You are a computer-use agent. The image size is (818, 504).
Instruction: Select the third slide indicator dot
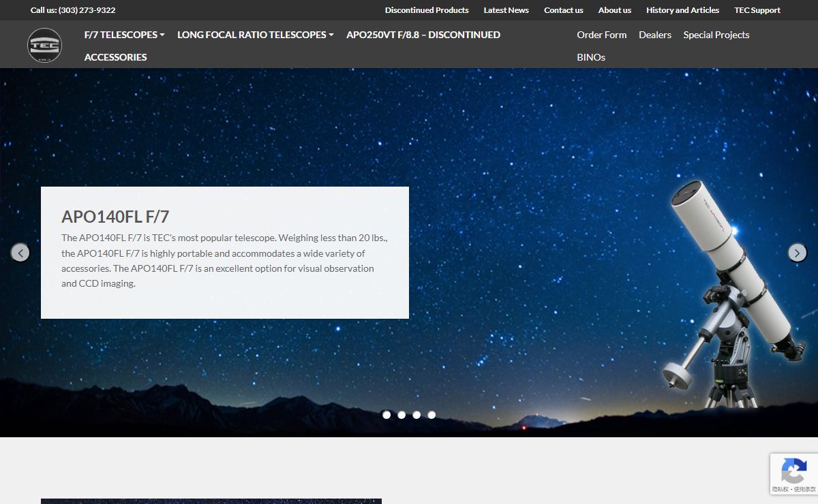[x=416, y=415]
